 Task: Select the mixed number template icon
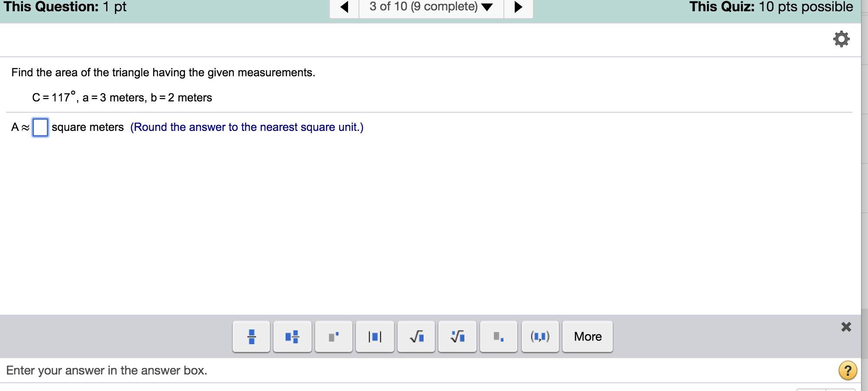coord(292,336)
